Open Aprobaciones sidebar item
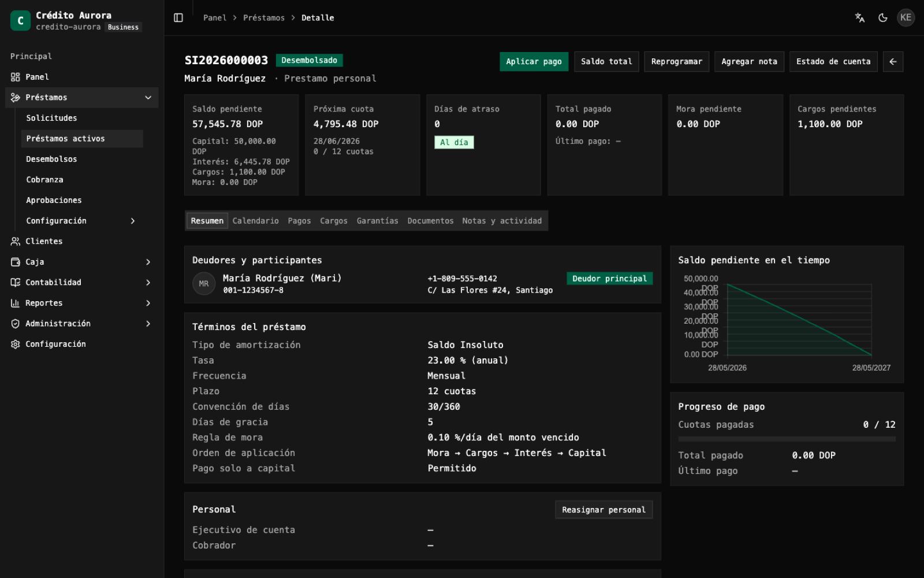 tap(82, 200)
